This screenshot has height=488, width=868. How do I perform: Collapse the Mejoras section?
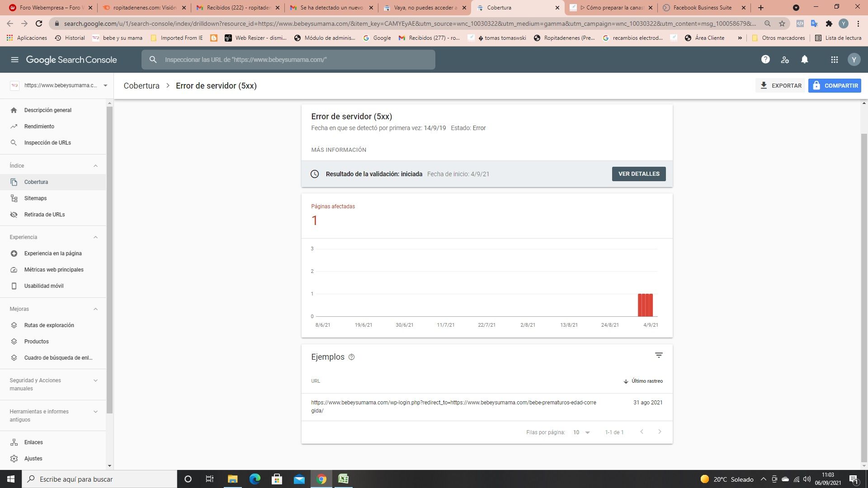tap(95, 309)
